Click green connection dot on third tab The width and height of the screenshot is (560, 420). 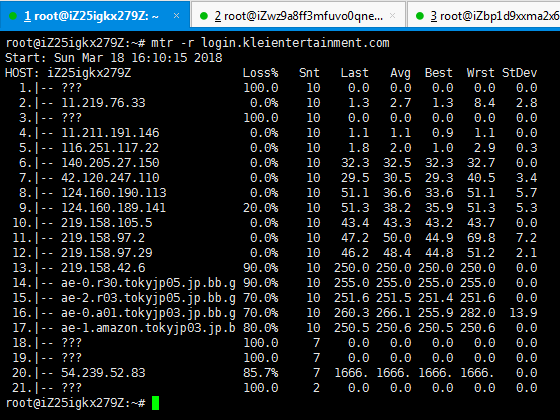click(420, 16)
